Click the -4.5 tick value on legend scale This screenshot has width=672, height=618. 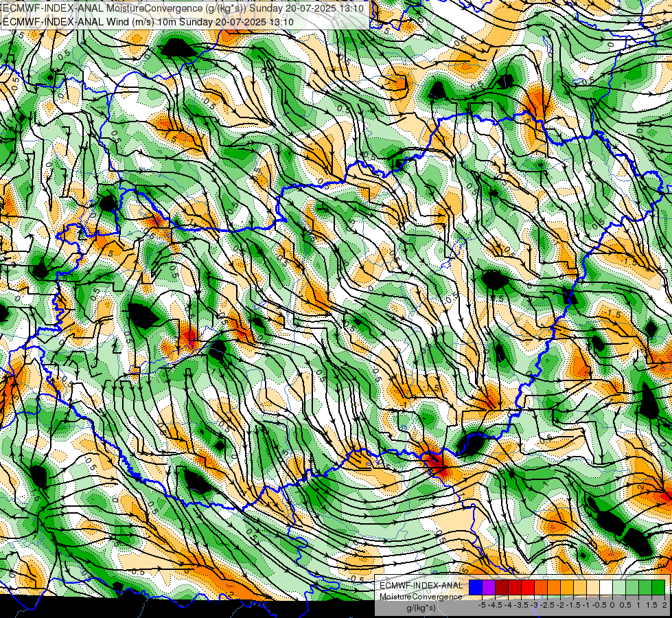click(x=495, y=605)
